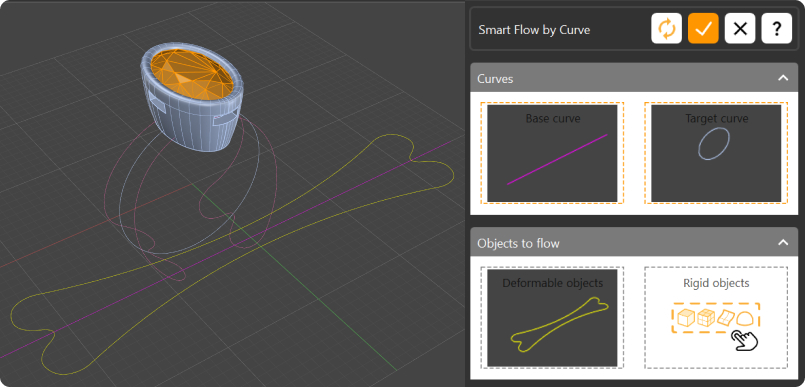Select the Base curve thumbnail
Image resolution: width=805 pixels, height=387 pixels.
pyautogui.click(x=552, y=153)
